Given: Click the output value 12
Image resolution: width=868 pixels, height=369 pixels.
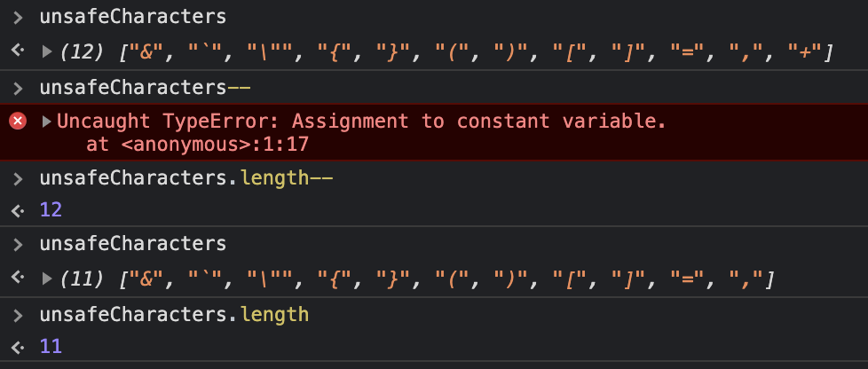Looking at the screenshot, I should 51,210.
